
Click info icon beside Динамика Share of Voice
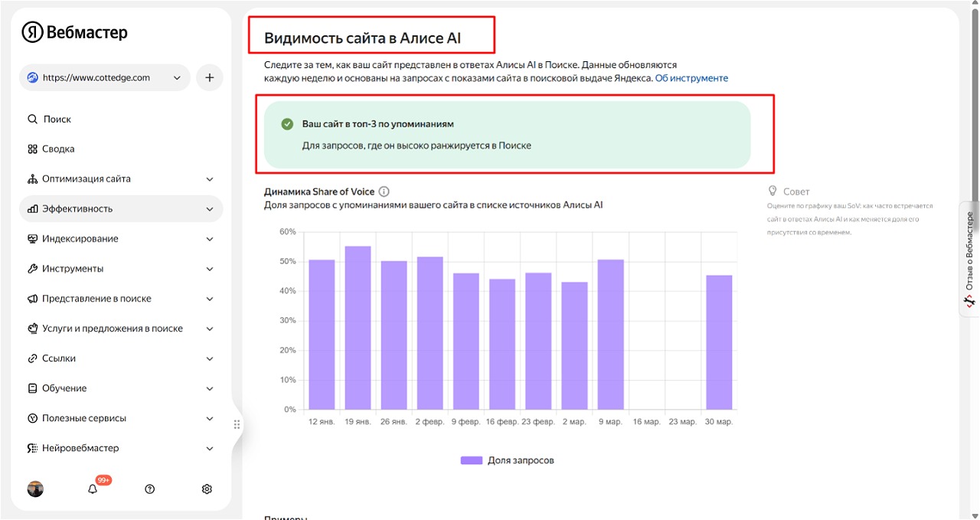tap(384, 191)
